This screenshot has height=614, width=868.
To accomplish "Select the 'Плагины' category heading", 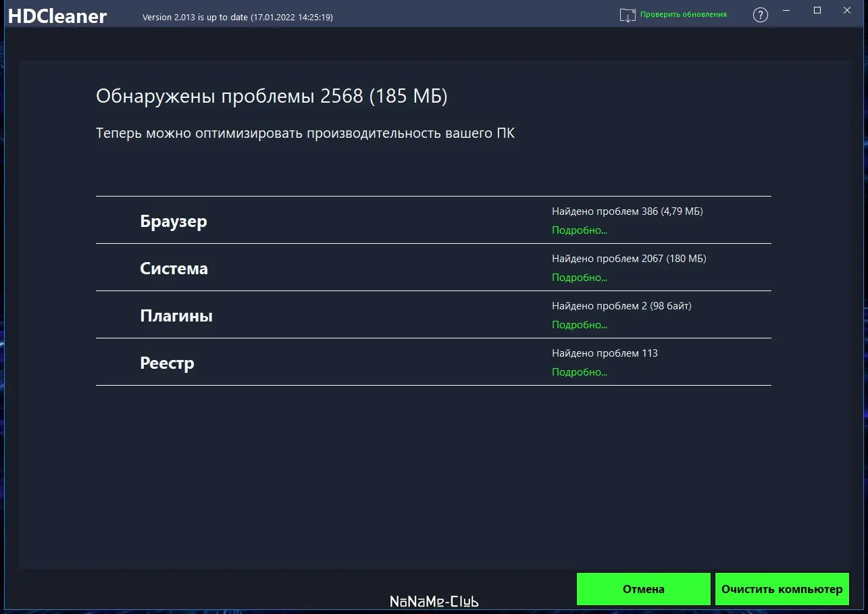I will pos(176,316).
